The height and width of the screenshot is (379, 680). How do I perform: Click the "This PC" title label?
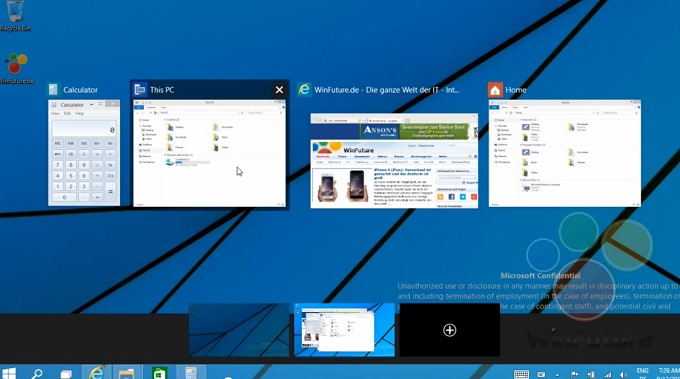162,90
